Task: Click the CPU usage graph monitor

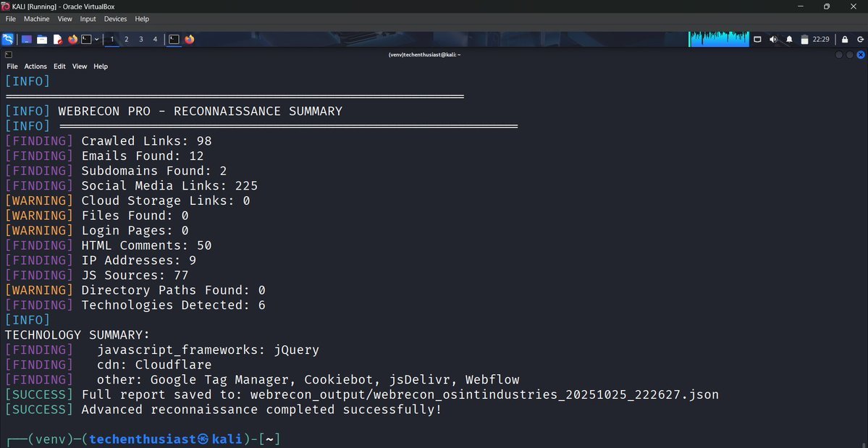Action: click(718, 39)
